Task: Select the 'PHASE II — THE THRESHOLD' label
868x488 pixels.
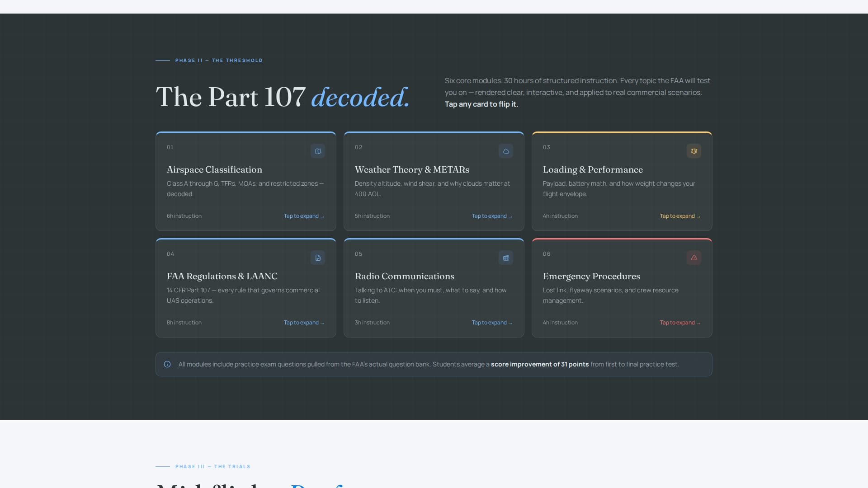Action: (219, 60)
